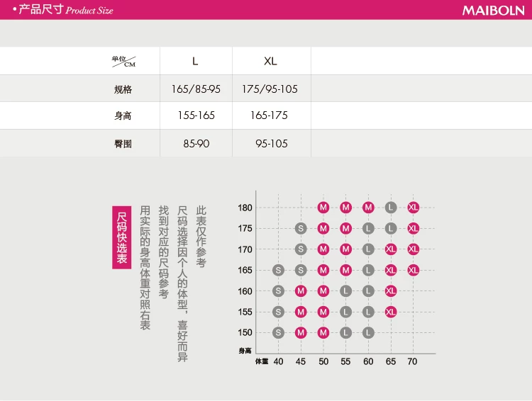Screen dimensions: 532x401
Task: Click the 165/85-95 specification cell
Action: [196, 89]
